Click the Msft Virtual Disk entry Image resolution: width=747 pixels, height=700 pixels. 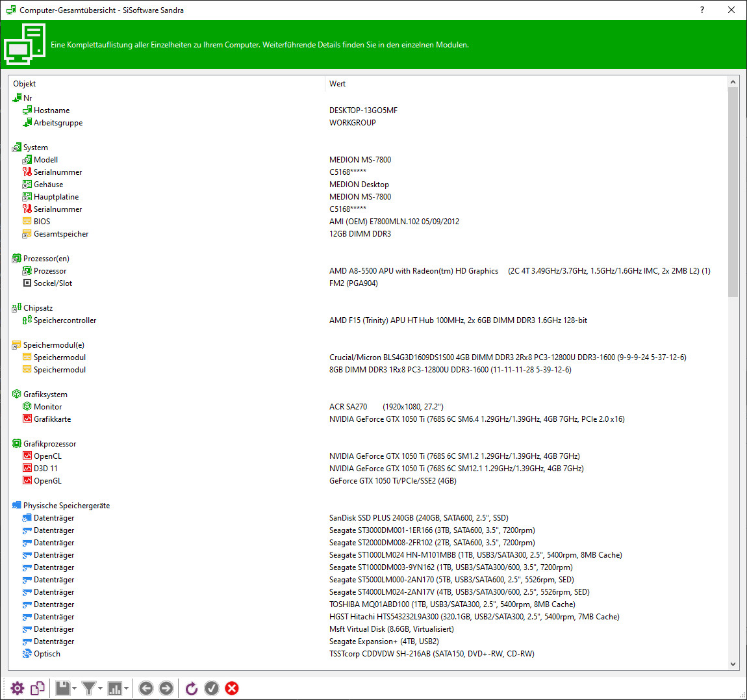coord(392,629)
